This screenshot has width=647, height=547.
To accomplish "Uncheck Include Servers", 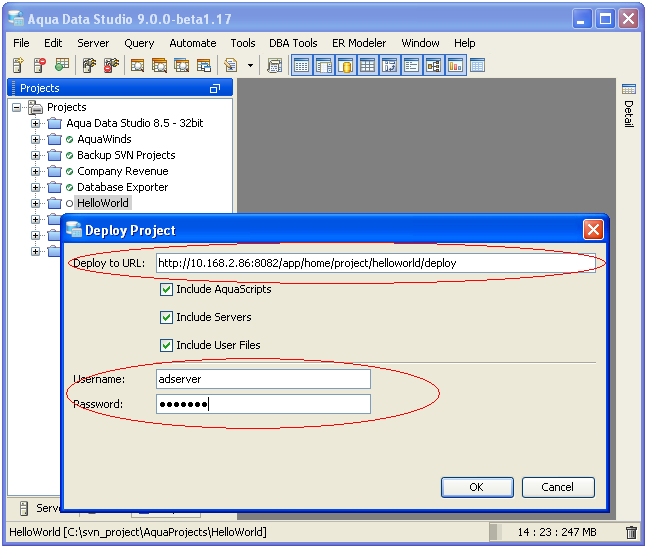I will pos(166,317).
